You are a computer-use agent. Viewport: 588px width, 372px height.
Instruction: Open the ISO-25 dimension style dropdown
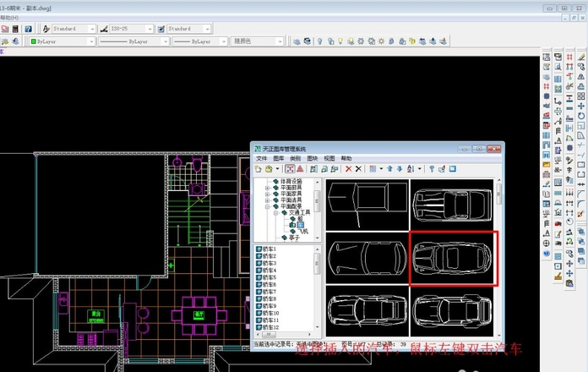coord(132,29)
